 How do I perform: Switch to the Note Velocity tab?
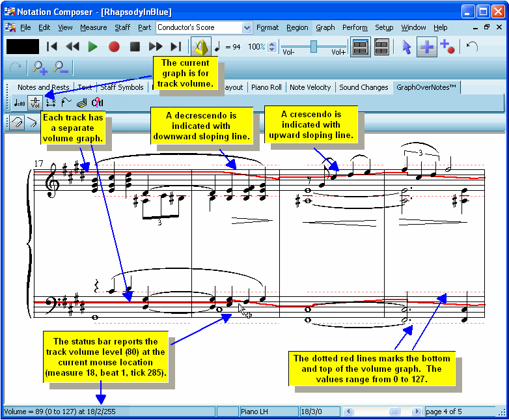click(310, 87)
